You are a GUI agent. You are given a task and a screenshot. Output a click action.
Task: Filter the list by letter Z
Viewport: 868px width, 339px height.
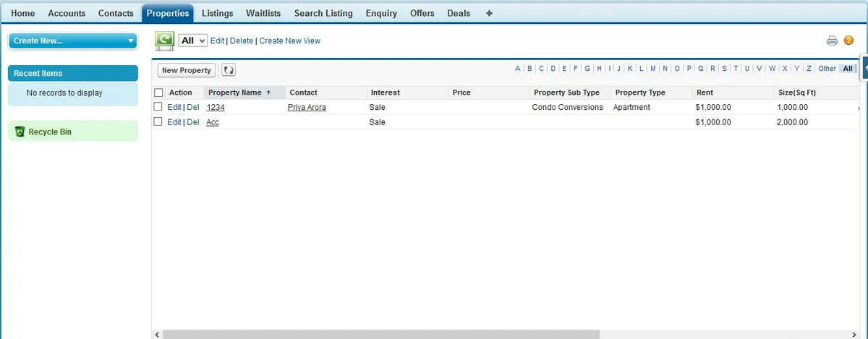coord(809,69)
